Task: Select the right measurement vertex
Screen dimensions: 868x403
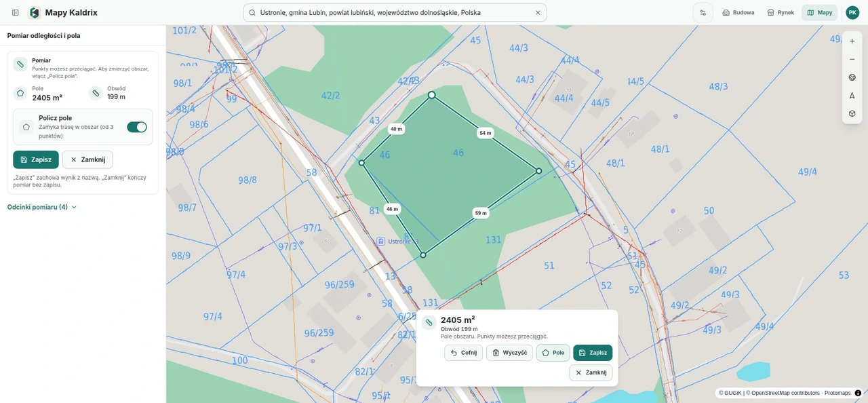Action: click(539, 171)
